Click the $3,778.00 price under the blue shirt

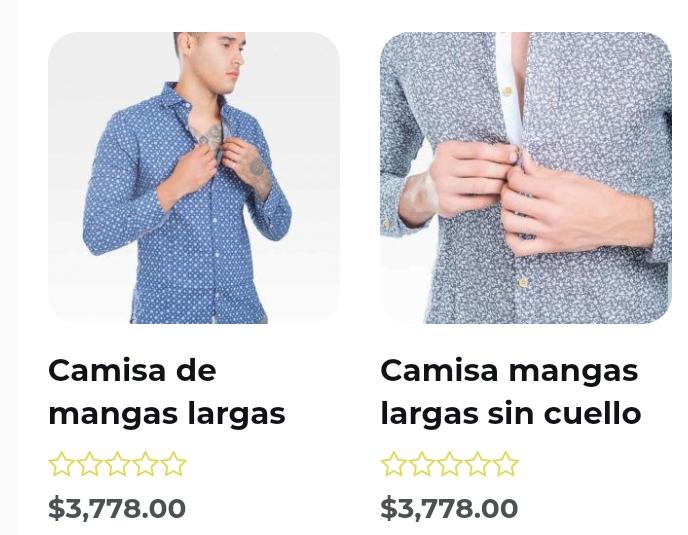(117, 509)
